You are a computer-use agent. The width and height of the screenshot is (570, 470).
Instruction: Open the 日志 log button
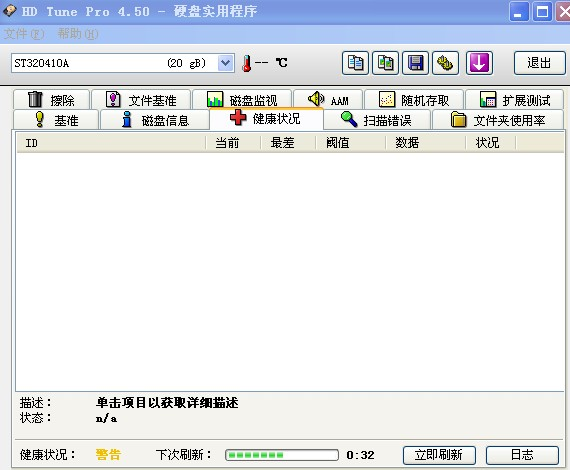click(522, 455)
